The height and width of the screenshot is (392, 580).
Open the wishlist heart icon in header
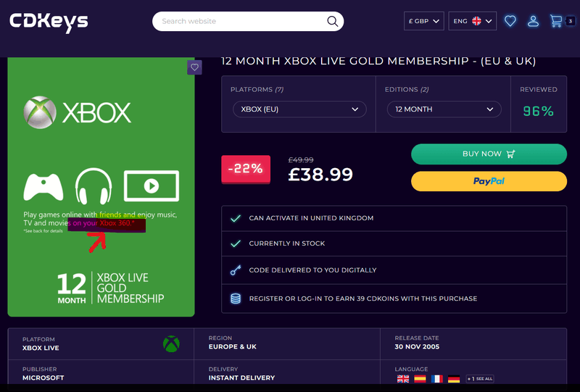tap(510, 21)
